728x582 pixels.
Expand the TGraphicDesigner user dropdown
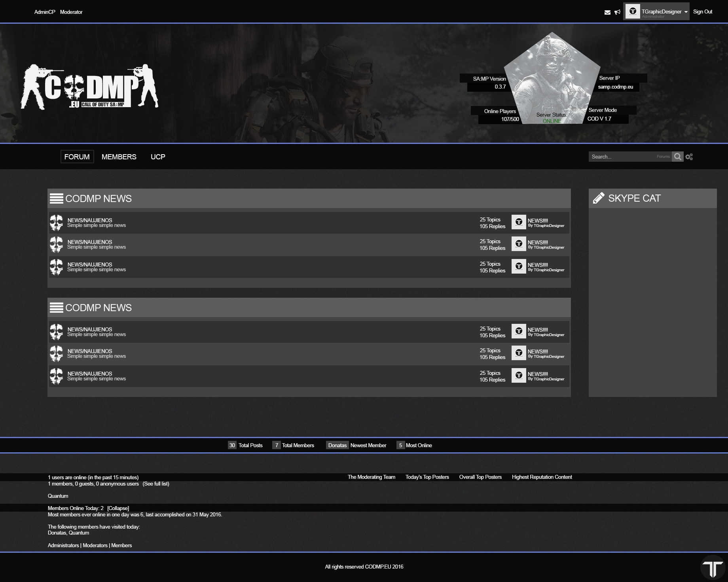(x=686, y=12)
